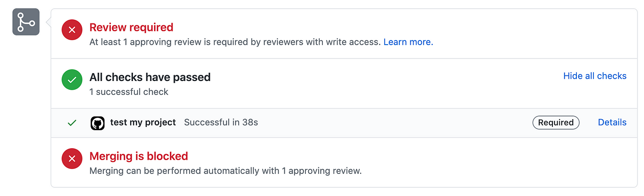This screenshot has width=644, height=196.
Task: Select the Review required heading
Action: point(131,28)
